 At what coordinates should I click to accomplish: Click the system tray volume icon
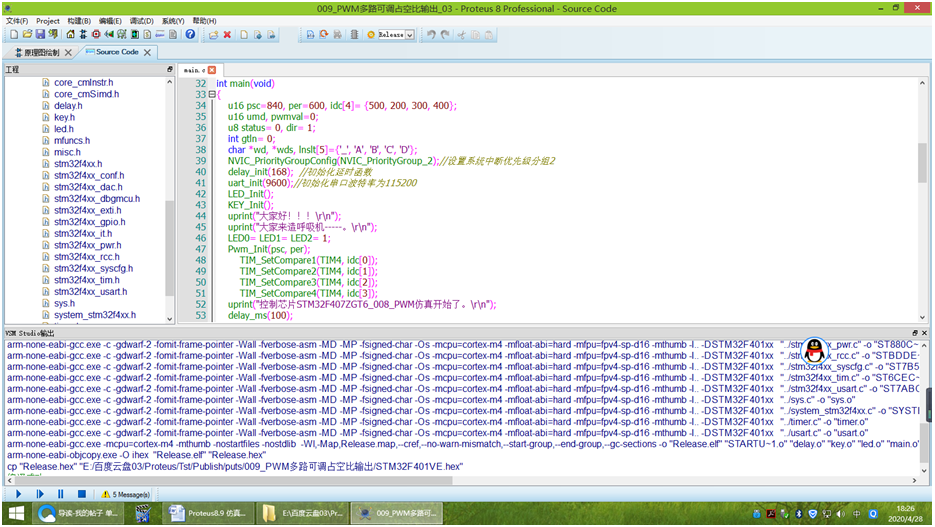click(x=841, y=513)
